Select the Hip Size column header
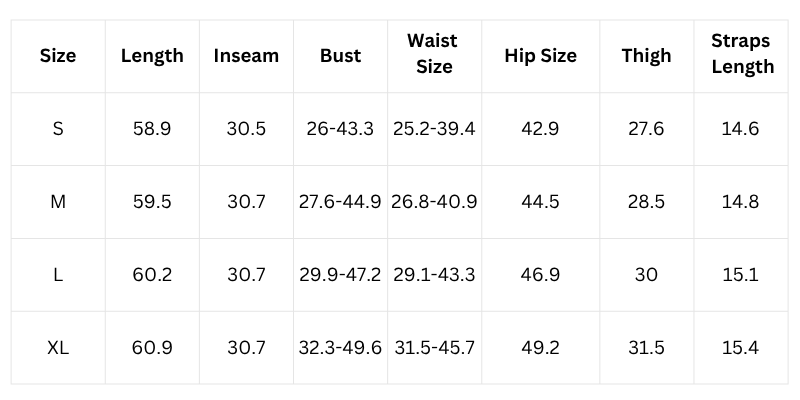Viewport: 800px width, 400px height. click(x=540, y=56)
